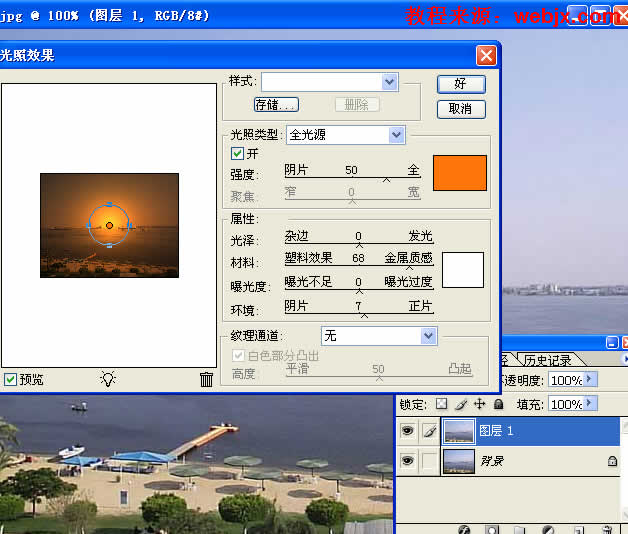Close the 光照效果 dialog
Image resolution: width=628 pixels, height=534 pixels.
pos(486,55)
